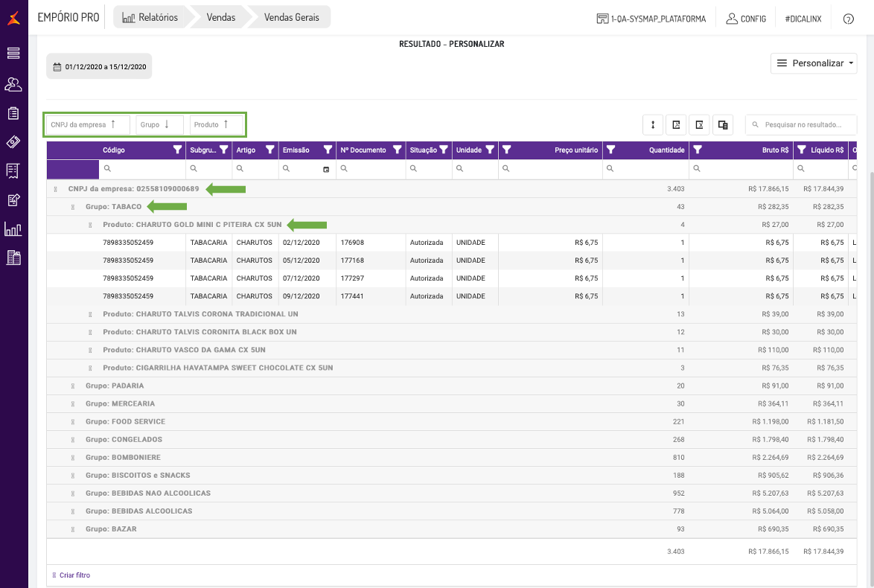Click the filter icon on Quantidade column

610,150
